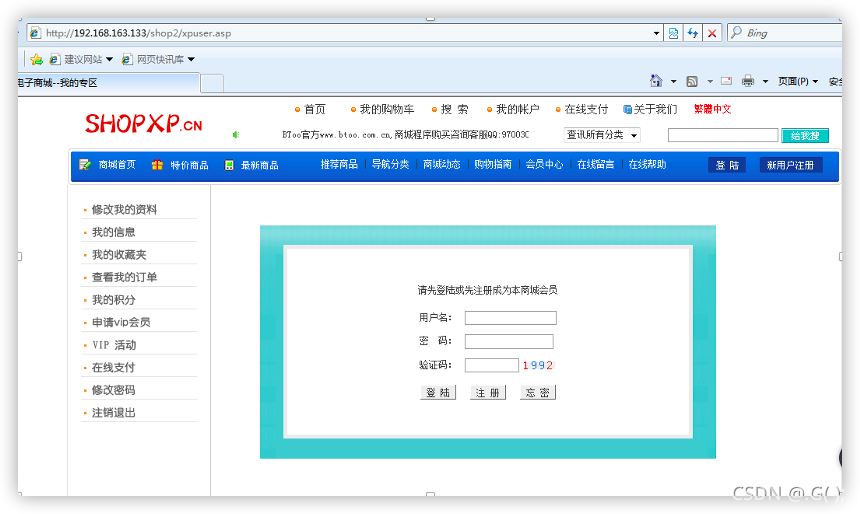The width and height of the screenshot is (860, 514).
Task: Select 查看我的订单 in sidebar
Action: pyautogui.click(x=124, y=277)
